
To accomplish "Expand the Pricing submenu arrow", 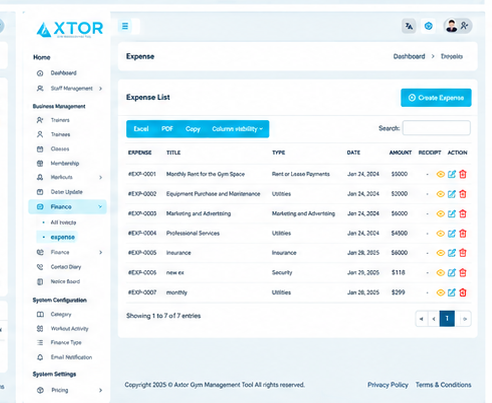I will [100, 390].
